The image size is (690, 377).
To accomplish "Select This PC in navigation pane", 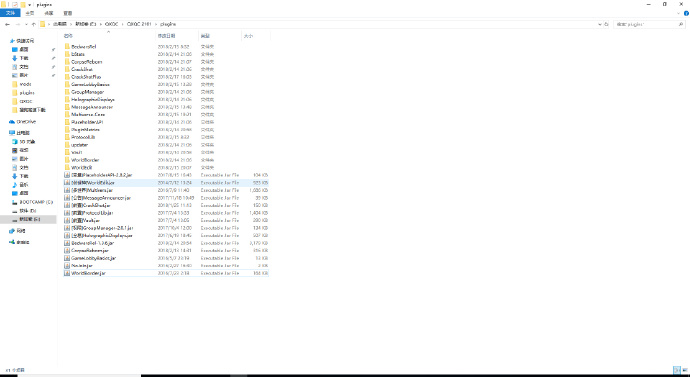I will click(x=20, y=132).
